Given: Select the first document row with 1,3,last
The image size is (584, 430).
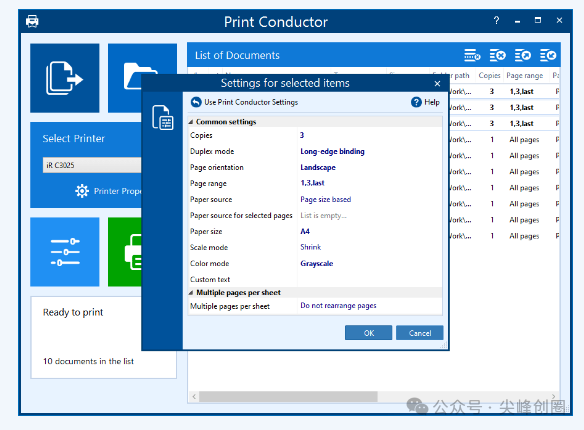Looking at the screenshot, I should click(505, 91).
